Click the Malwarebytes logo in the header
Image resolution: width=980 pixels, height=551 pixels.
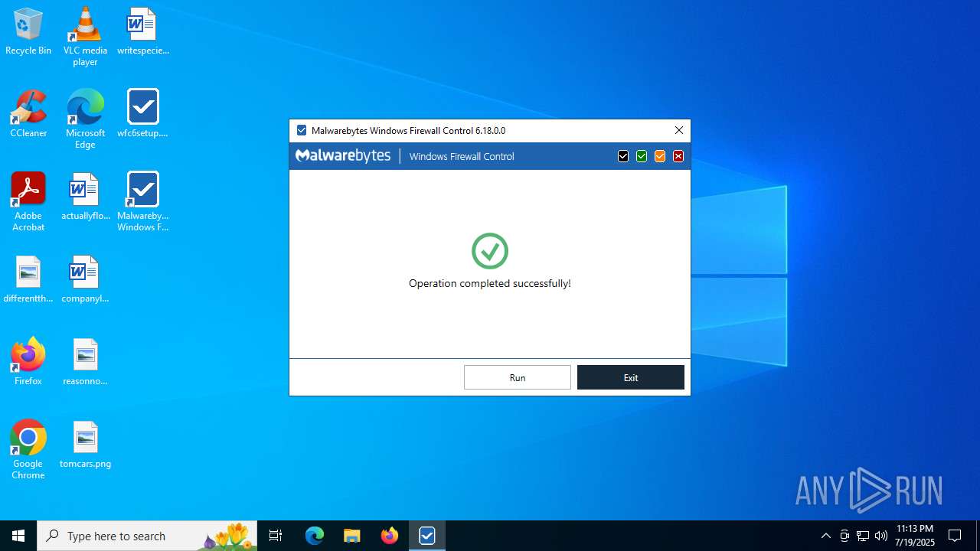click(x=343, y=156)
